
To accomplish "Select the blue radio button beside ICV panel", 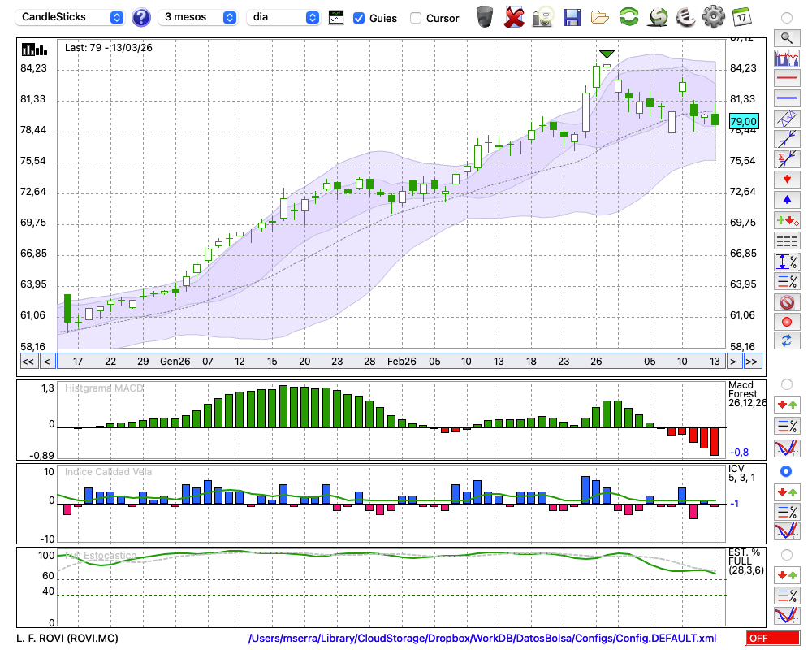I will tap(786, 471).
